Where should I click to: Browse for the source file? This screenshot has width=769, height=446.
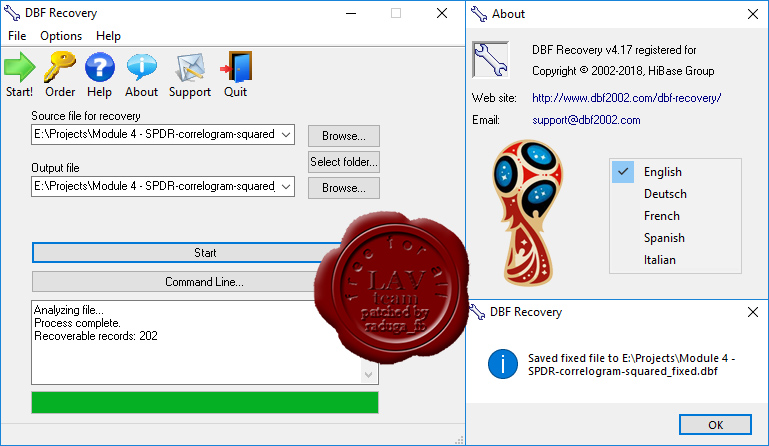tap(344, 136)
